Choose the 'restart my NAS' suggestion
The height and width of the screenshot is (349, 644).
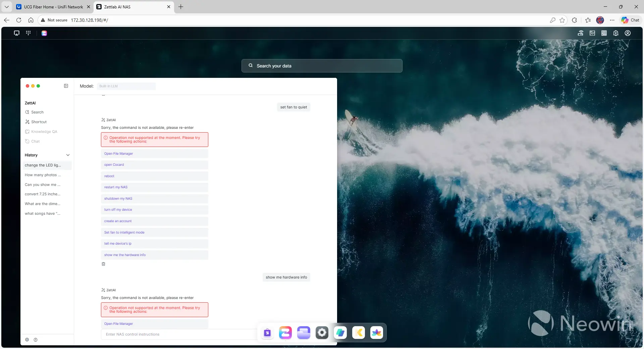pos(155,187)
